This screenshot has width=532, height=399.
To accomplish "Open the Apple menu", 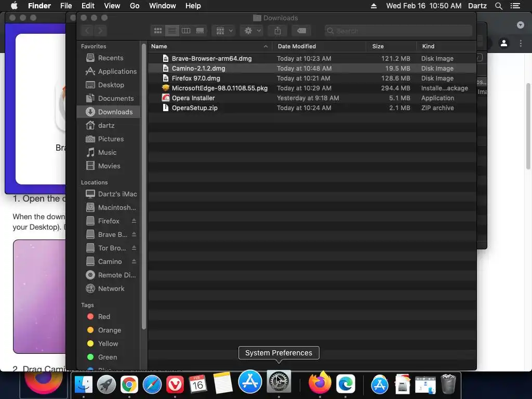I will (x=14, y=6).
